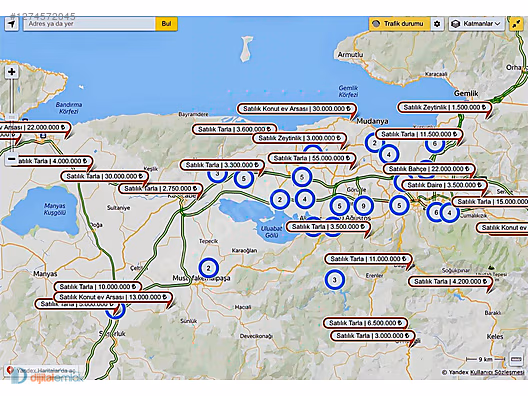528x396 pixels.
Task: Click the fullscreen collapse arrows icon
Action: pyautogui.click(x=516, y=24)
